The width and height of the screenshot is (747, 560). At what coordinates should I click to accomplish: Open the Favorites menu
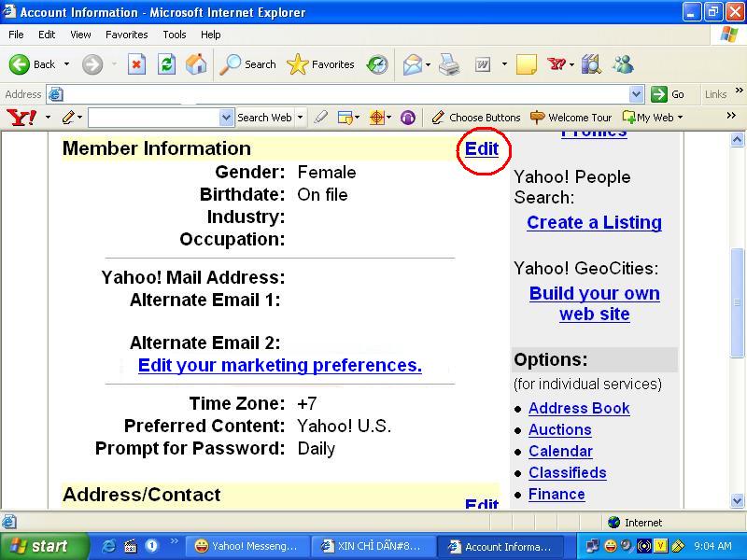click(127, 35)
